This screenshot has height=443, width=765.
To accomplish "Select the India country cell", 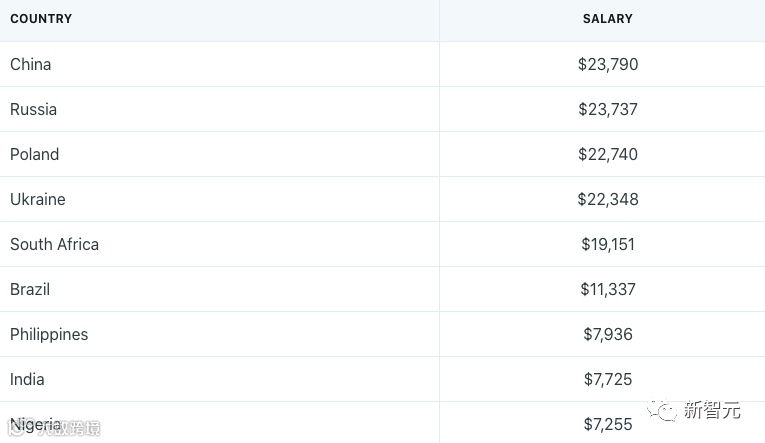I will click(x=28, y=379).
